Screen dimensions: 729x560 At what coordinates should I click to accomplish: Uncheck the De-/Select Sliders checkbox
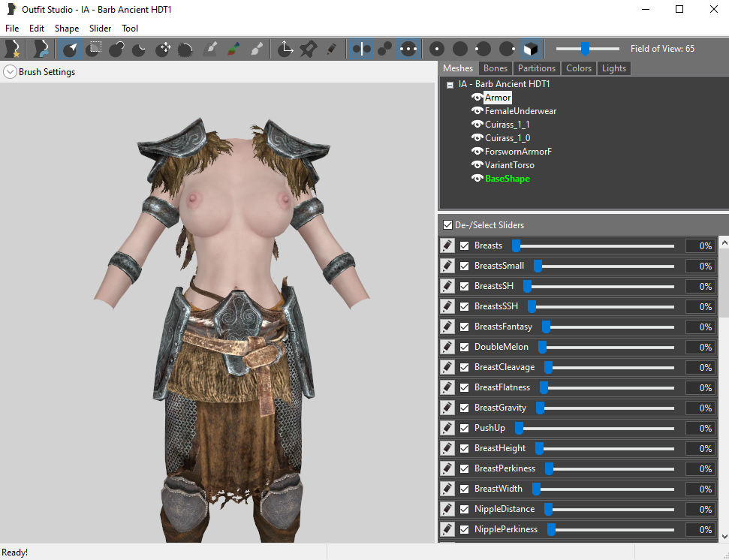447,225
